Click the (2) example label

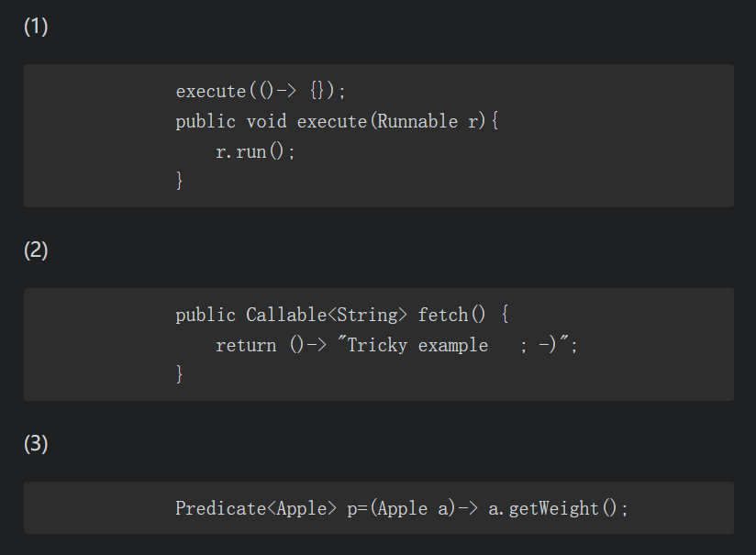point(36,250)
